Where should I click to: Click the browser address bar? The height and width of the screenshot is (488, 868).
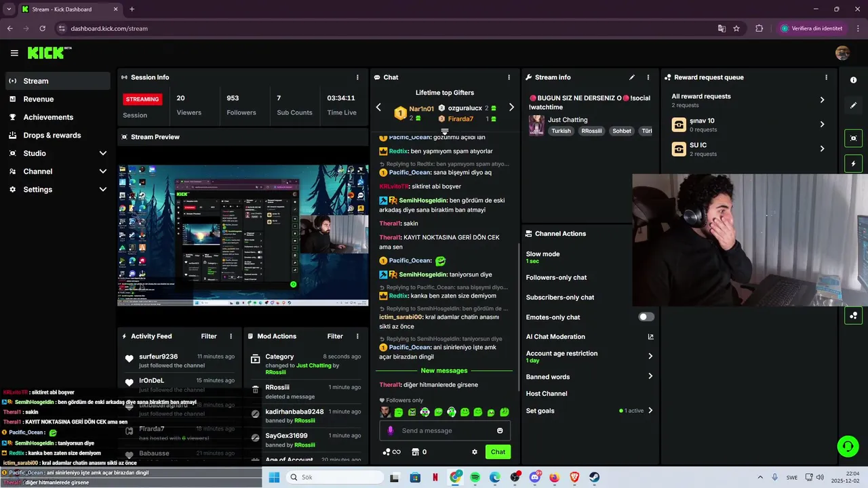[383, 28]
